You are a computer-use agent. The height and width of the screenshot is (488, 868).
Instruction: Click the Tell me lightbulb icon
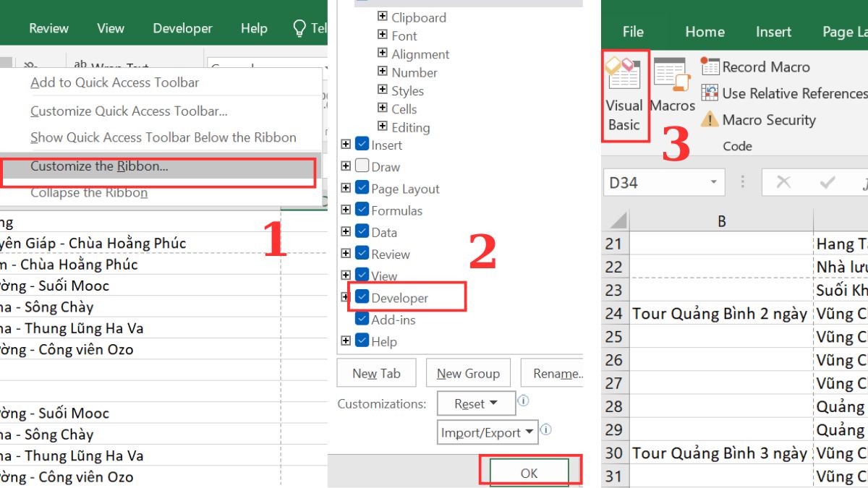299,28
